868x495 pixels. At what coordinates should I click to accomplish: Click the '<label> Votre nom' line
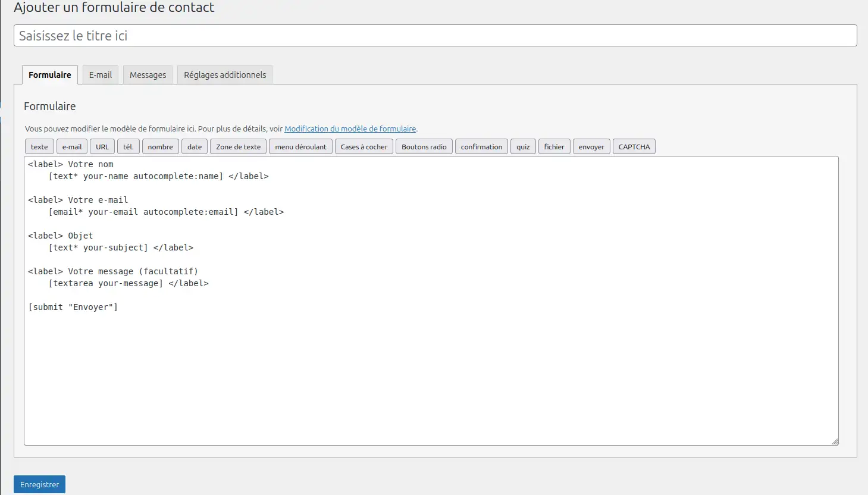pos(71,164)
